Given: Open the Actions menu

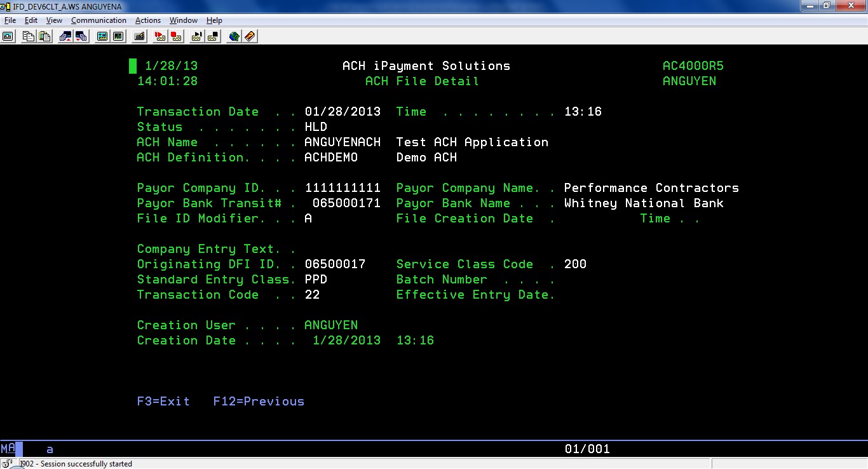Looking at the screenshot, I should coord(147,20).
